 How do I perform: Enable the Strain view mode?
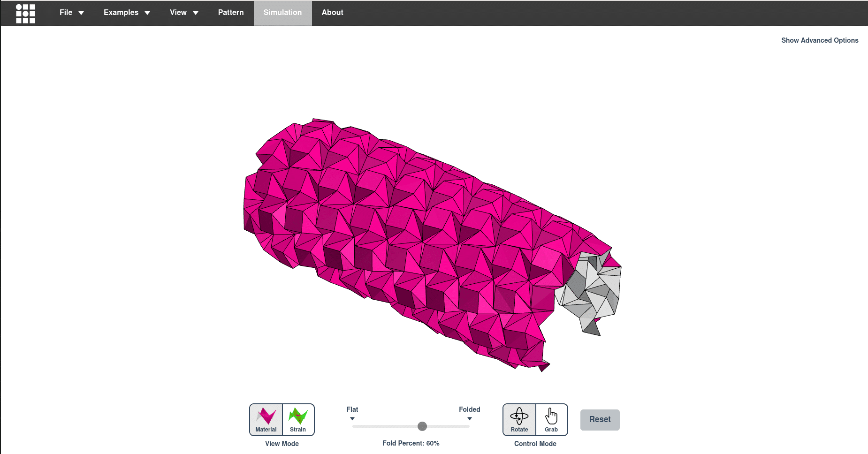(x=298, y=420)
